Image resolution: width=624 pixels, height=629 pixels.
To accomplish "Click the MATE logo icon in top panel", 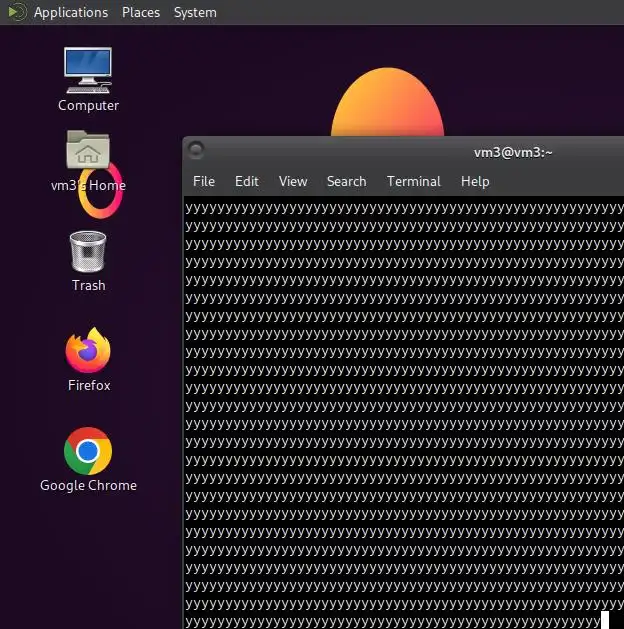I will (x=17, y=12).
